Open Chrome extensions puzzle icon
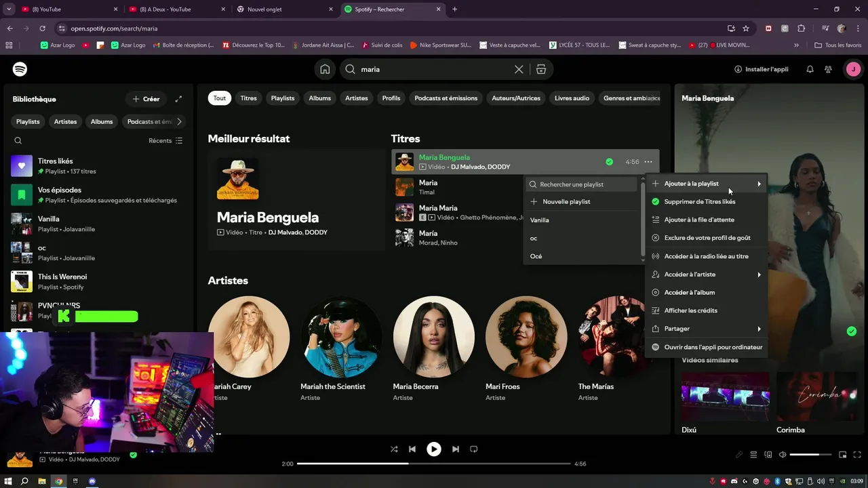The image size is (868, 488). pyautogui.click(x=802, y=28)
